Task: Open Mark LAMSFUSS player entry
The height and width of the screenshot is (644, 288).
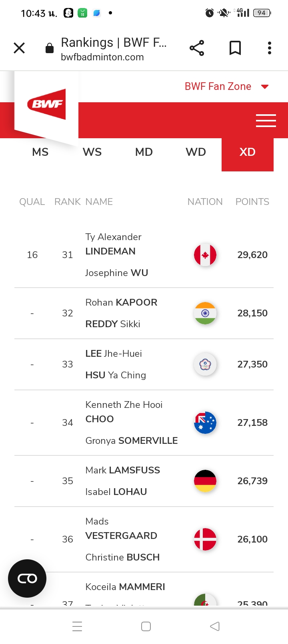Action: [123, 470]
